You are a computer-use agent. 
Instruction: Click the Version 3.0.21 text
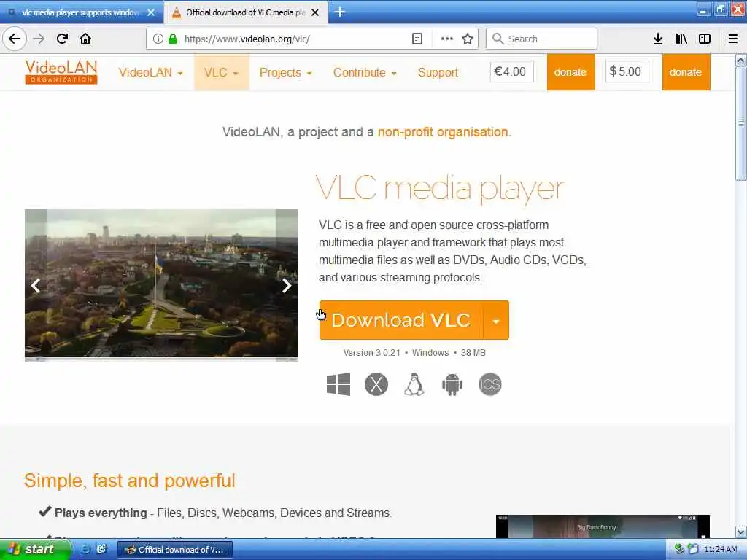pos(371,353)
